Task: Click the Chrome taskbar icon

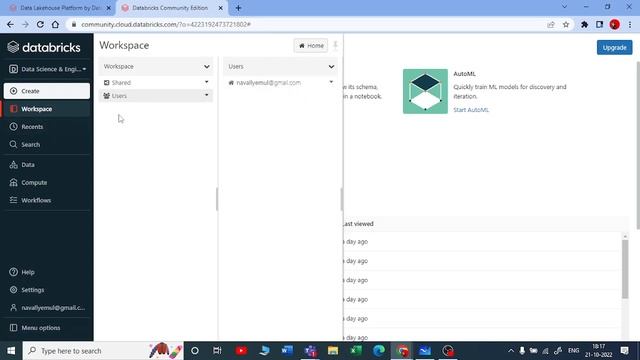Action: point(402,351)
